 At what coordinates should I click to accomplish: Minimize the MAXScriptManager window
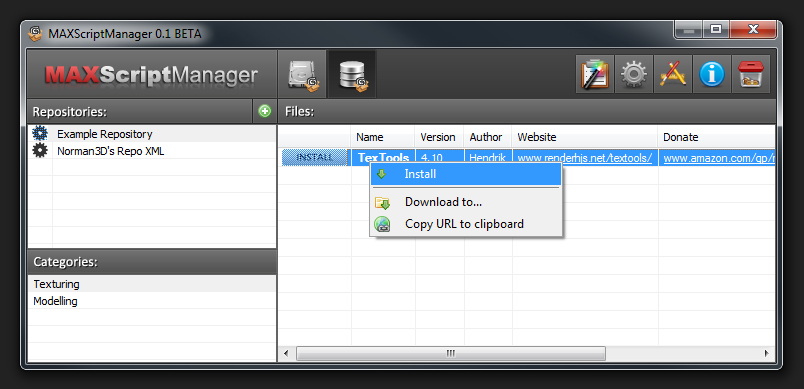pos(689,31)
